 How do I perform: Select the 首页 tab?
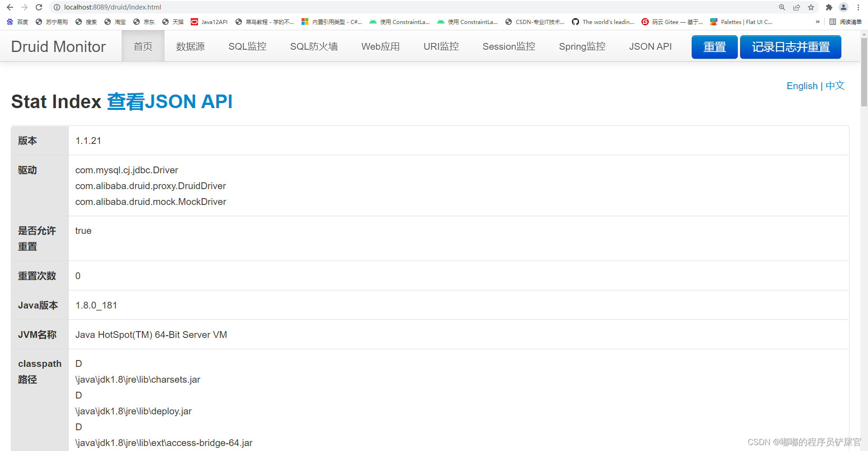[143, 46]
